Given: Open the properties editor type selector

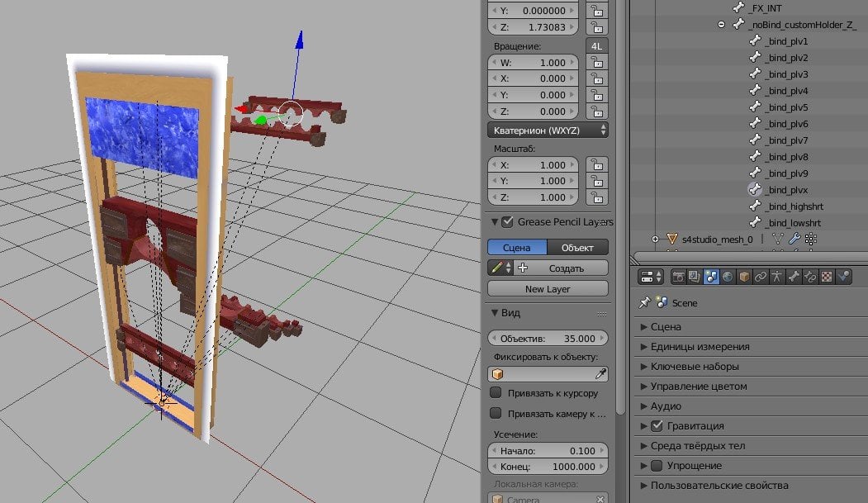Looking at the screenshot, I should pyautogui.click(x=651, y=277).
